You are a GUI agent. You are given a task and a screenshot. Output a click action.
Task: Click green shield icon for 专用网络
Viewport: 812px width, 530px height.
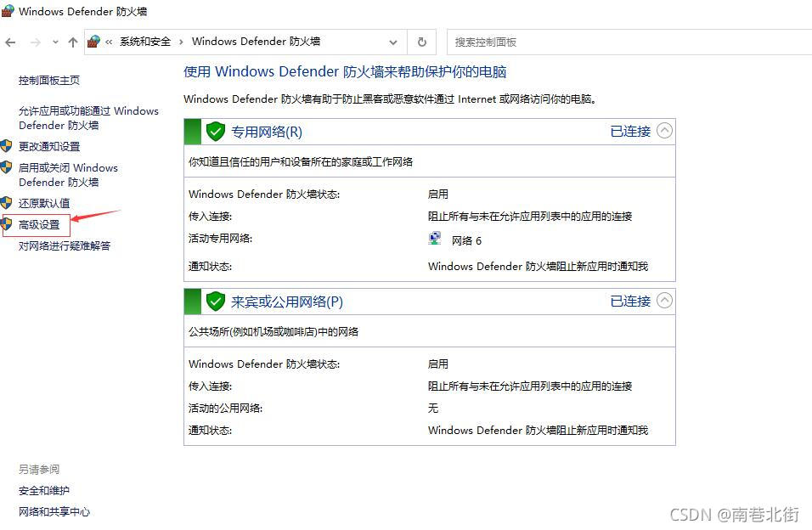pyautogui.click(x=216, y=132)
